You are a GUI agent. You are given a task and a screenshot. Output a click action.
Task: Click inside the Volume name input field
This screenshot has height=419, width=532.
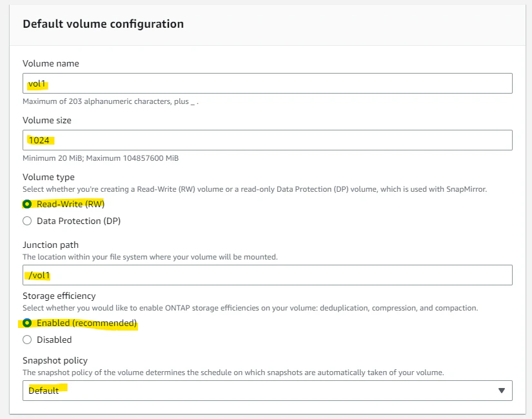268,83
